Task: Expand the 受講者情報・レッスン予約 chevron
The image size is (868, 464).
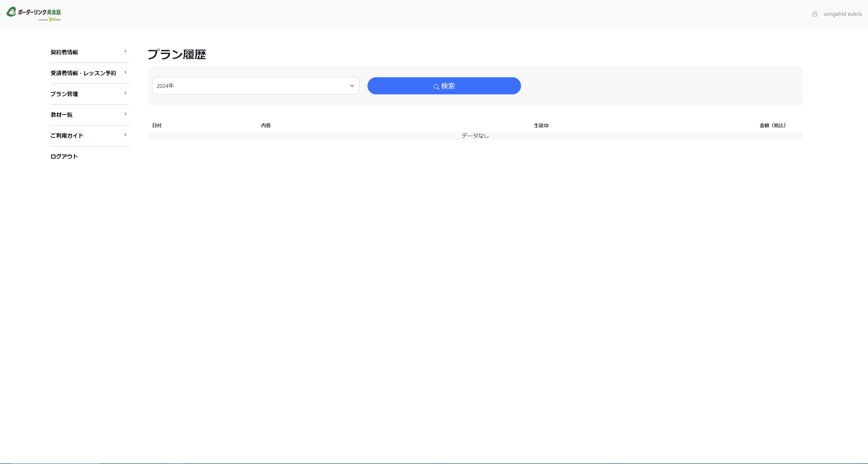Action: point(125,72)
